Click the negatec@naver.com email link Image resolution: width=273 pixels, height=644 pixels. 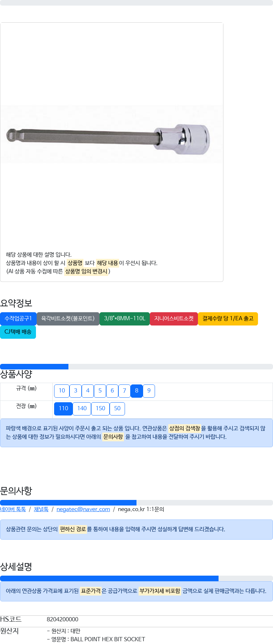point(83,509)
